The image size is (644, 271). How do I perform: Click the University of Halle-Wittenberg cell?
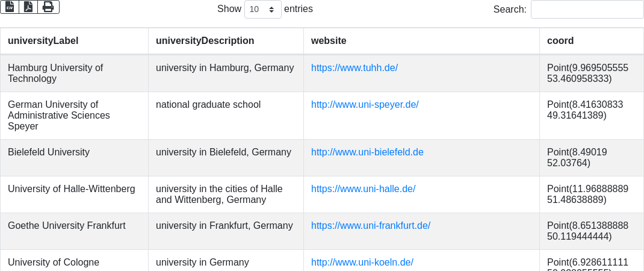coord(75,195)
